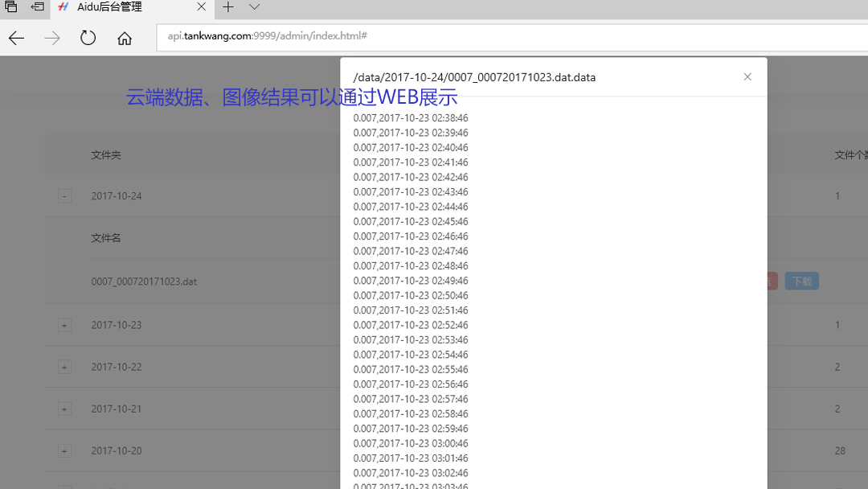
Task: Open the tab actions chevron menu
Action: coord(254,8)
